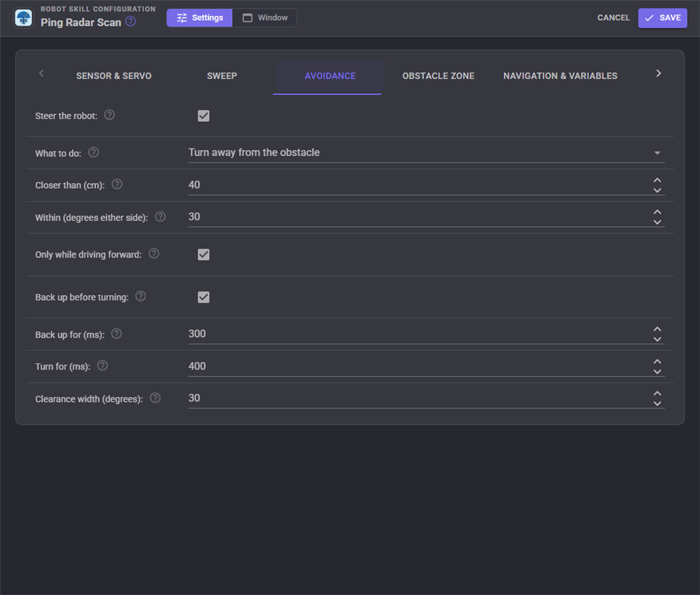Image resolution: width=700 pixels, height=595 pixels.
Task: Click the Cancel button
Action: [x=613, y=18]
